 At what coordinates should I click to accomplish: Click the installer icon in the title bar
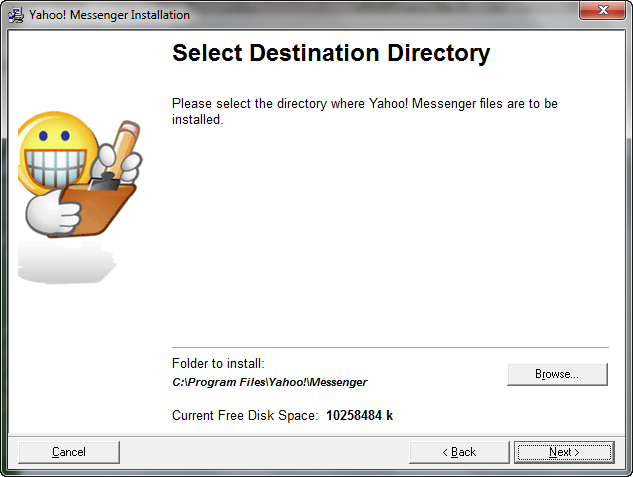coord(15,15)
